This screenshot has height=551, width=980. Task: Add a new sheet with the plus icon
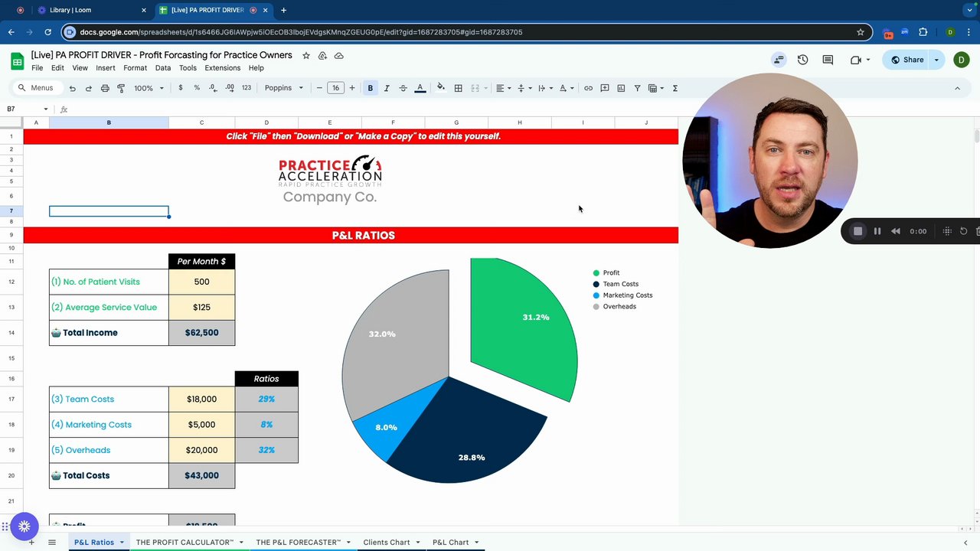pyautogui.click(x=31, y=542)
